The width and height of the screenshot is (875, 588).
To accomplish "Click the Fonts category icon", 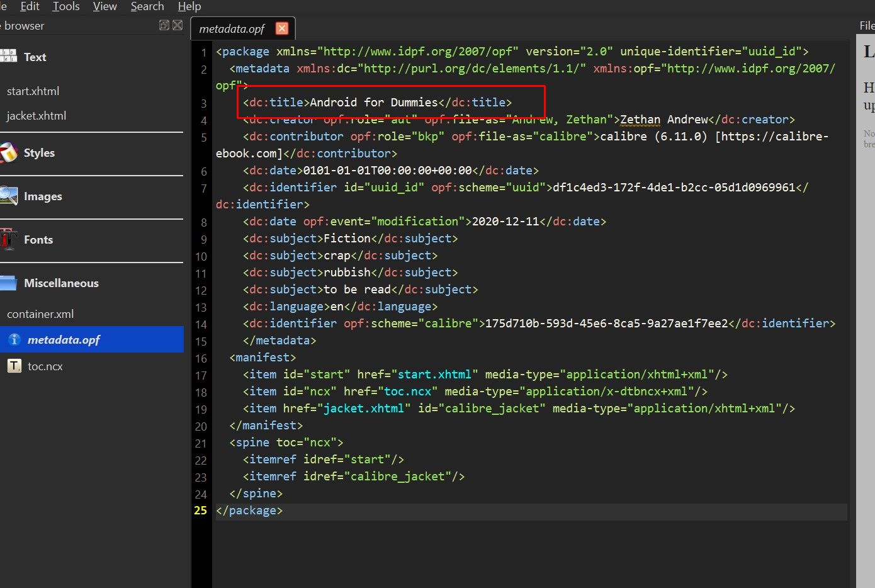I will (x=8, y=239).
